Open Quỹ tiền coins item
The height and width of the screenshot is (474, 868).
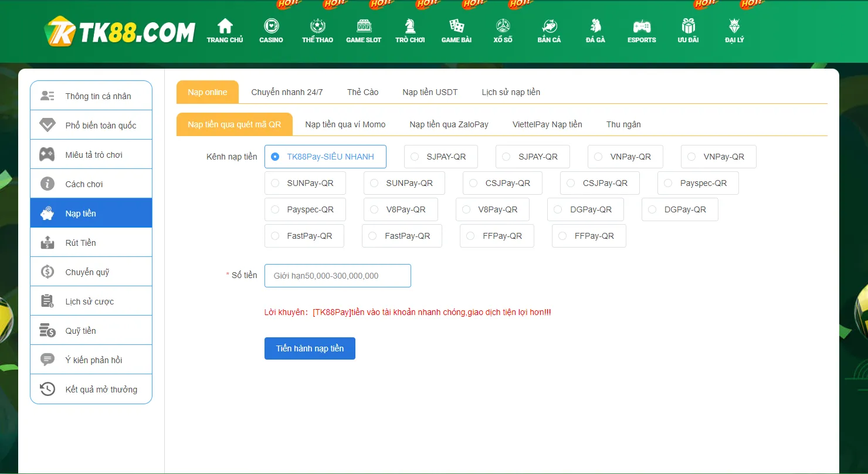point(91,330)
